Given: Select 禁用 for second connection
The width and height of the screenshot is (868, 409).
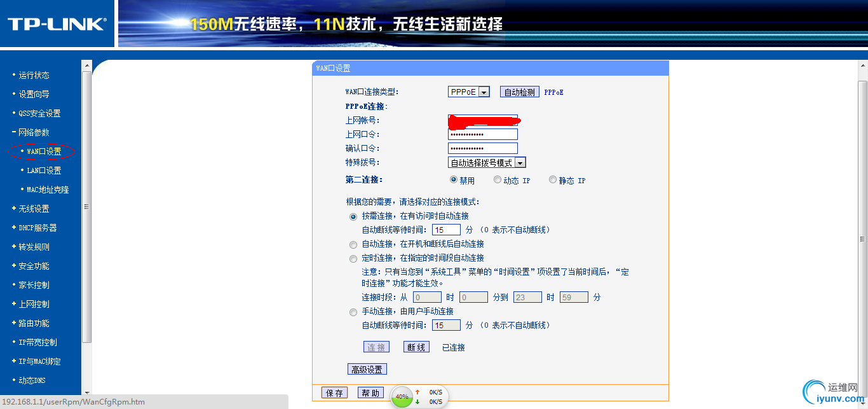Looking at the screenshot, I should 454,180.
